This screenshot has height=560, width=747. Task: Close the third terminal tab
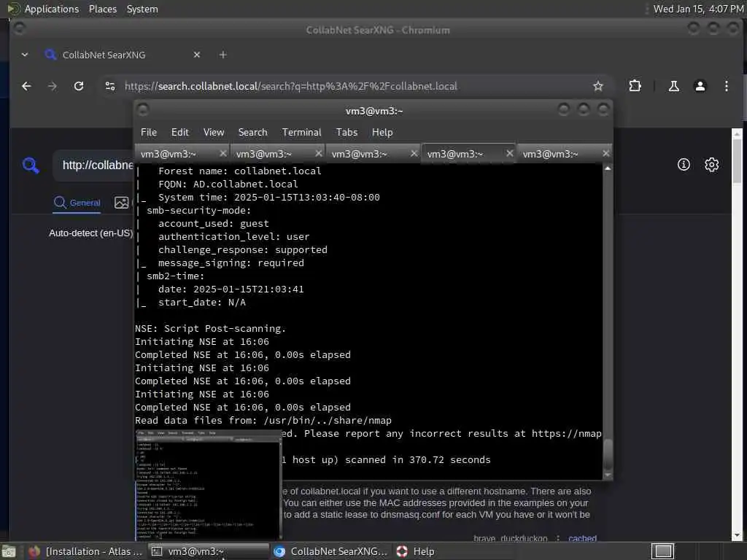pyautogui.click(x=414, y=153)
